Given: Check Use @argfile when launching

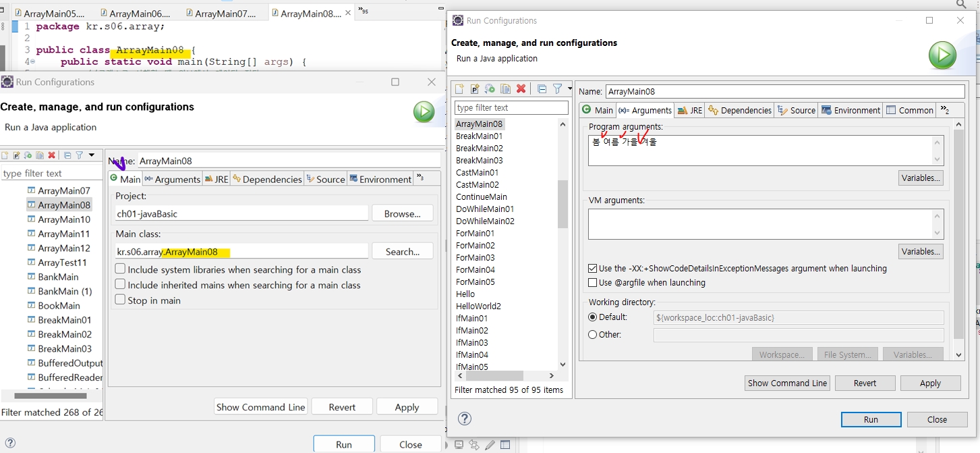Looking at the screenshot, I should point(592,282).
